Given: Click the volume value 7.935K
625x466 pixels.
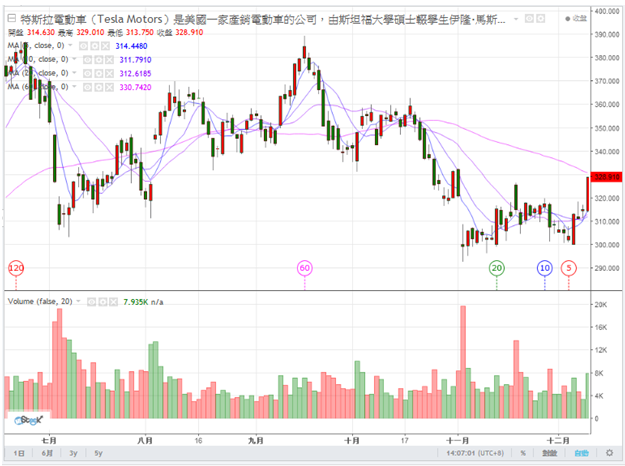Looking at the screenshot, I should tap(136, 302).
